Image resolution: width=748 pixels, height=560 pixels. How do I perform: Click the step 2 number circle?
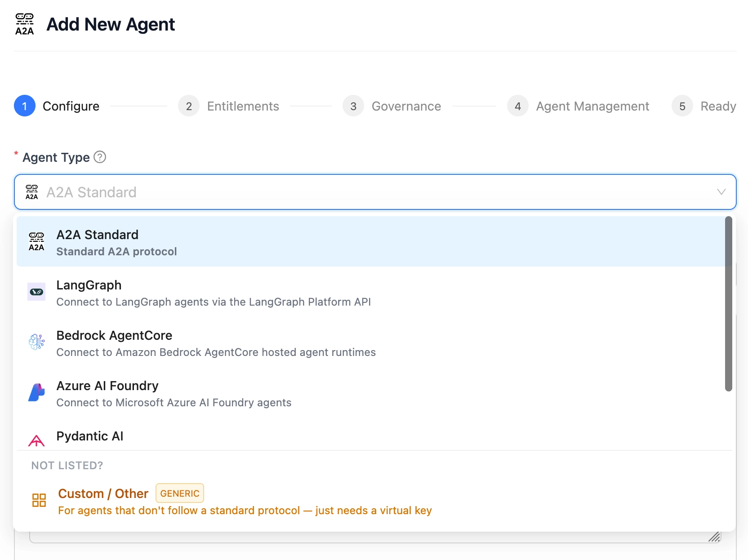pyautogui.click(x=189, y=106)
